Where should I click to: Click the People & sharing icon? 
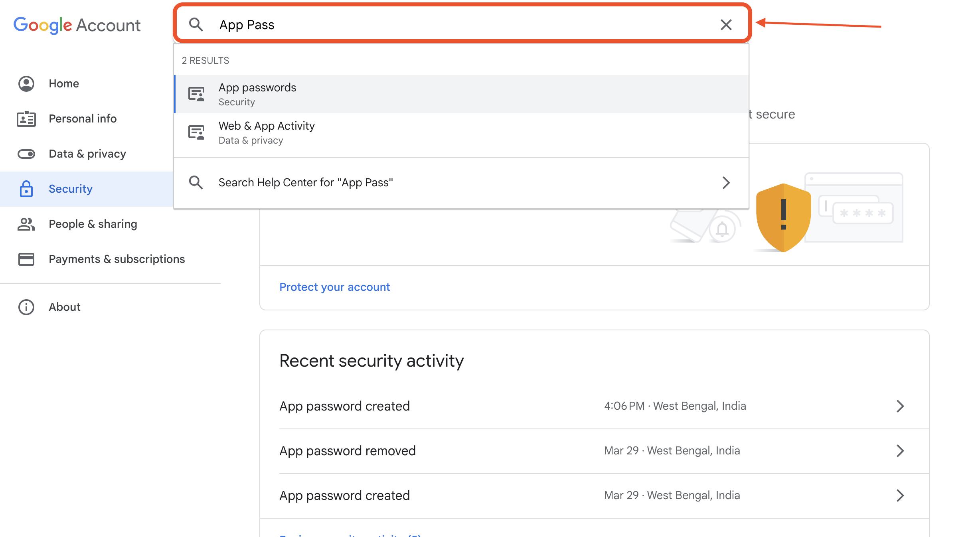tap(26, 224)
